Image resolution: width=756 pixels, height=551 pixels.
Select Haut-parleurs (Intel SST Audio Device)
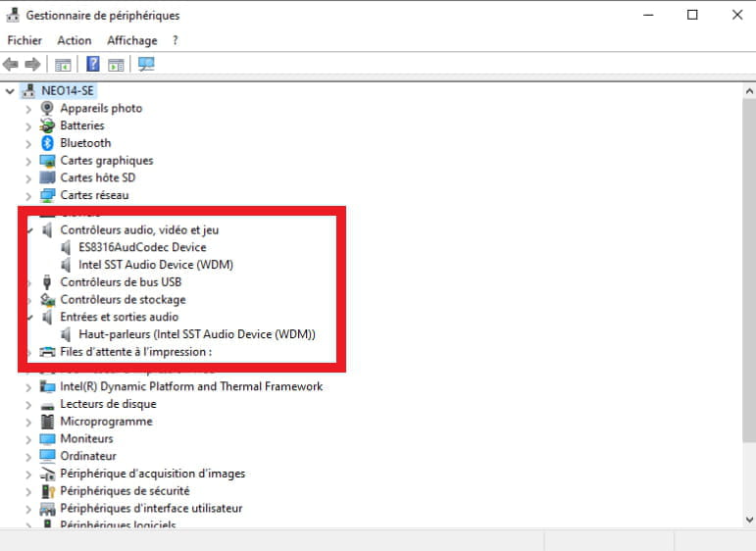[196, 334]
